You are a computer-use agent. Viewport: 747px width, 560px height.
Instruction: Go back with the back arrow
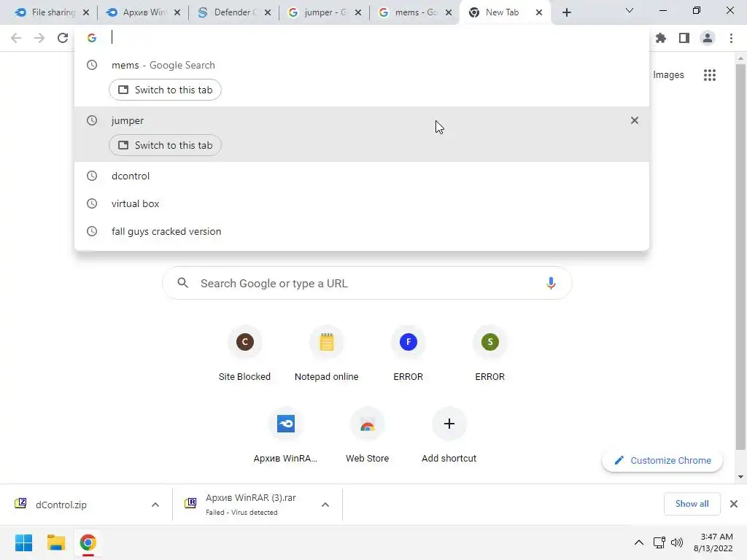point(16,38)
